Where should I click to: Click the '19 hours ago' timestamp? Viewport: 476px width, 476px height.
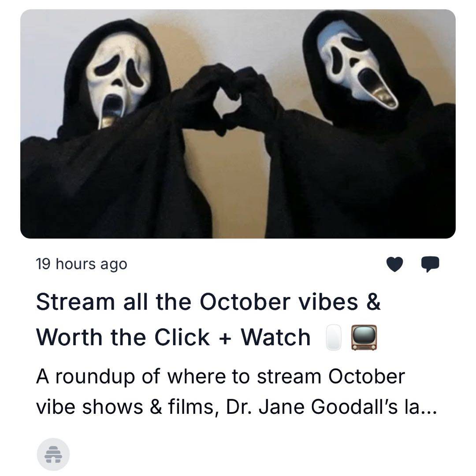pos(82,264)
